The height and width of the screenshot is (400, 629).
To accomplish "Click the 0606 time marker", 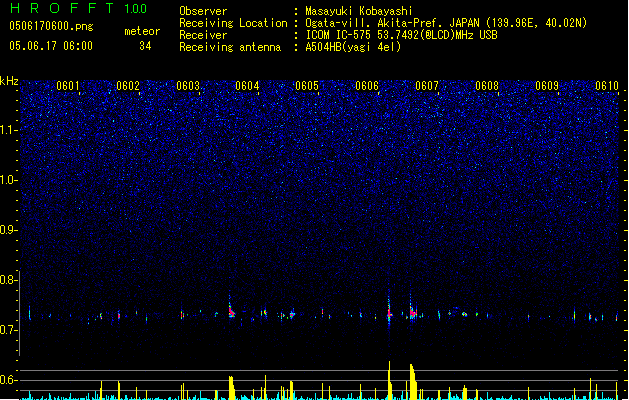I will pos(367,86).
